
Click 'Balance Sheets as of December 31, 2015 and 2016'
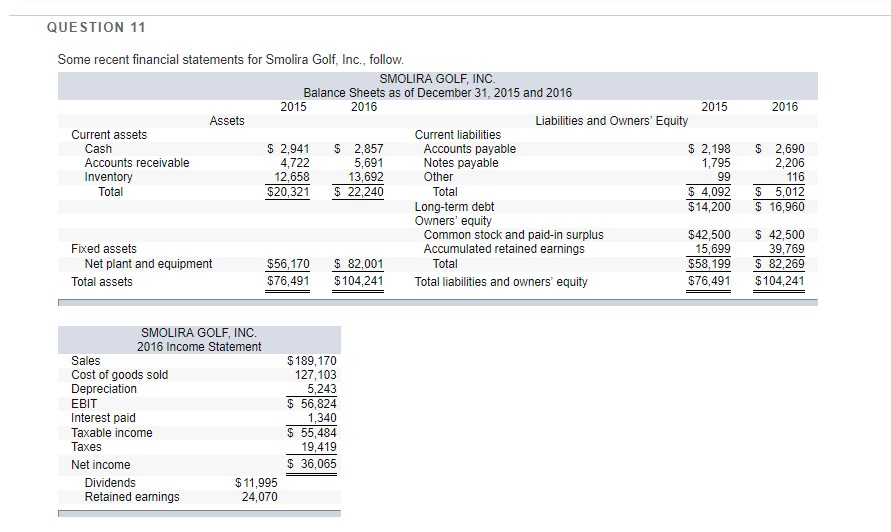click(438, 93)
